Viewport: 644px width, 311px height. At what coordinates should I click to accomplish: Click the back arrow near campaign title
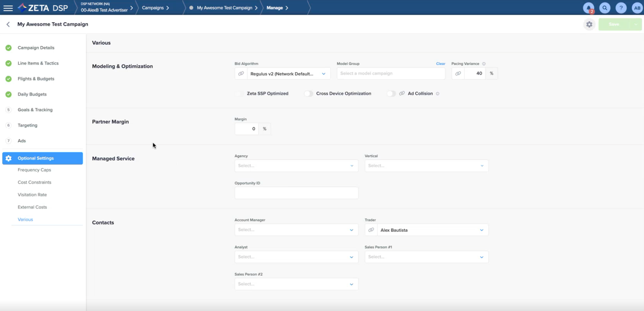(8, 24)
